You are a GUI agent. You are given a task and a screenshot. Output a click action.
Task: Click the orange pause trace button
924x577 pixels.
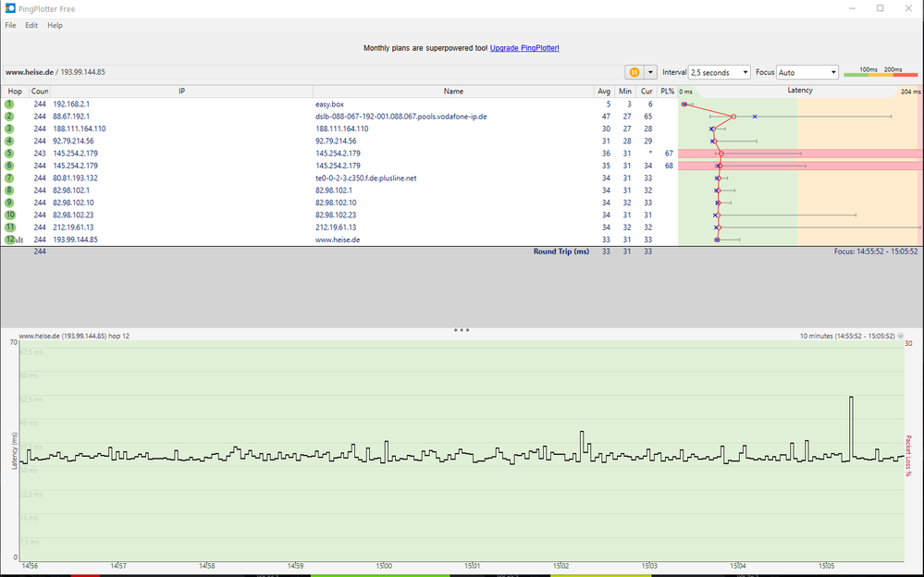click(x=634, y=72)
